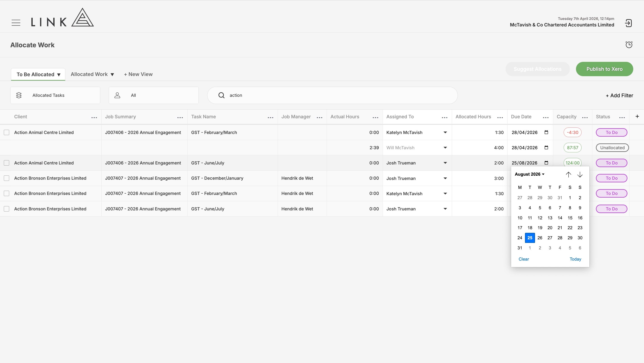The width and height of the screenshot is (644, 363).
Task: Open Assigned To column options menu
Action: [444, 117]
